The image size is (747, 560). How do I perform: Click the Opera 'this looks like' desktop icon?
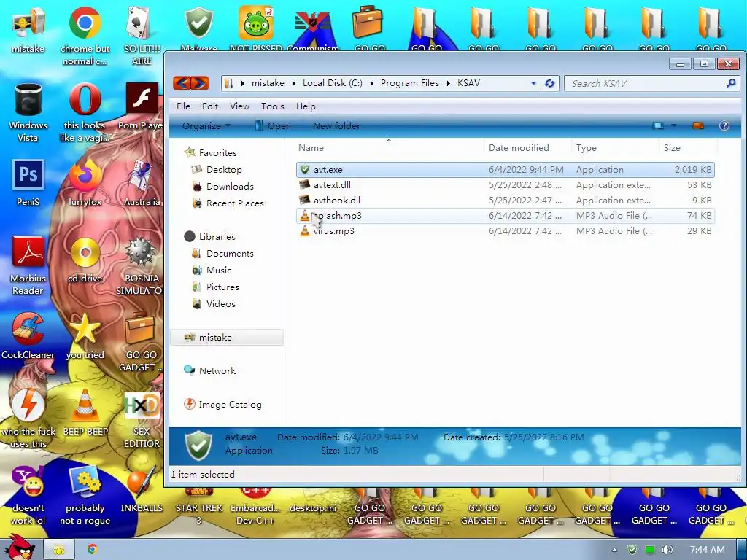[x=85, y=113]
